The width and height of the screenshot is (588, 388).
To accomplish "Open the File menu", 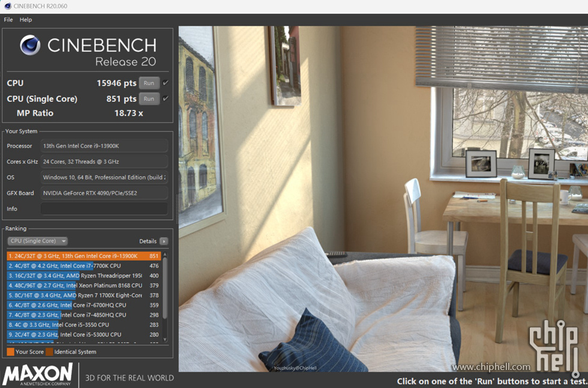I will (x=8, y=19).
